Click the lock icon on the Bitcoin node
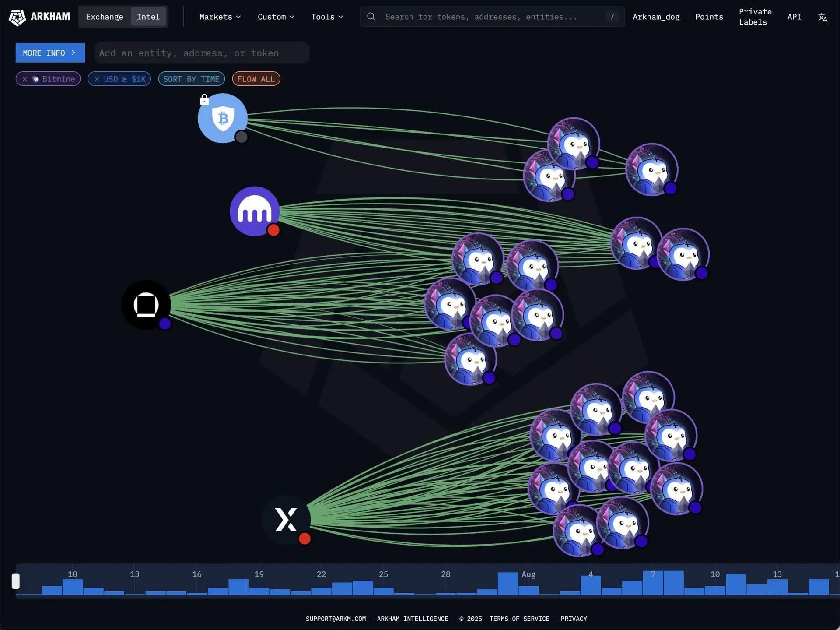The image size is (840, 630). point(204,100)
